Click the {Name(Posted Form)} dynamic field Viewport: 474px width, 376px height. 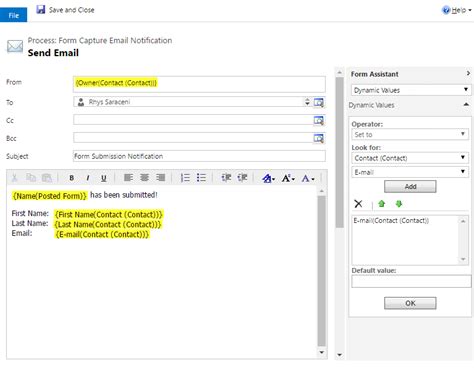pyautogui.click(x=49, y=196)
